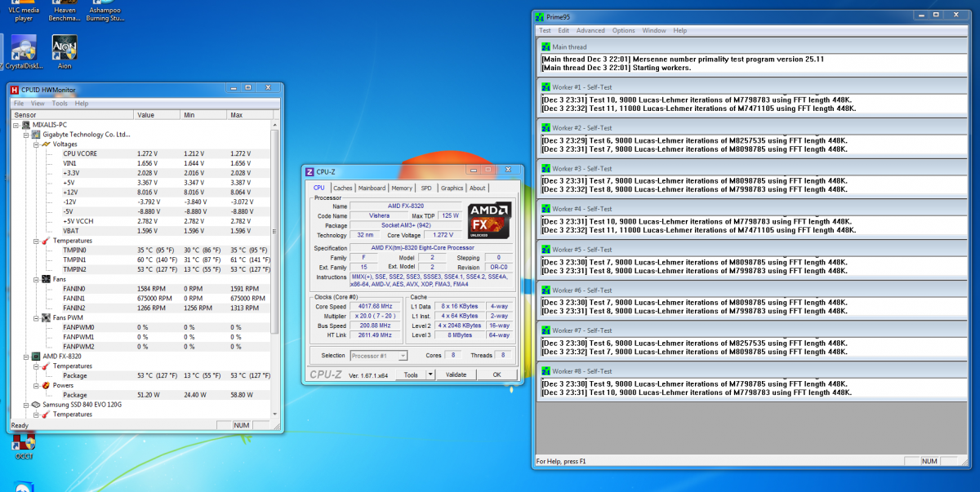Collapse the Temperatures node under Gigabyte

pyautogui.click(x=36, y=241)
